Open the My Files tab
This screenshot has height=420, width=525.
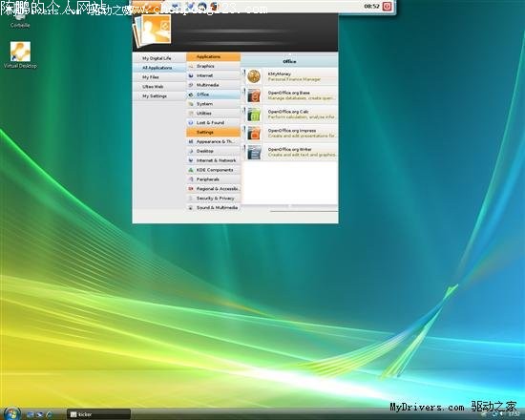coord(159,77)
